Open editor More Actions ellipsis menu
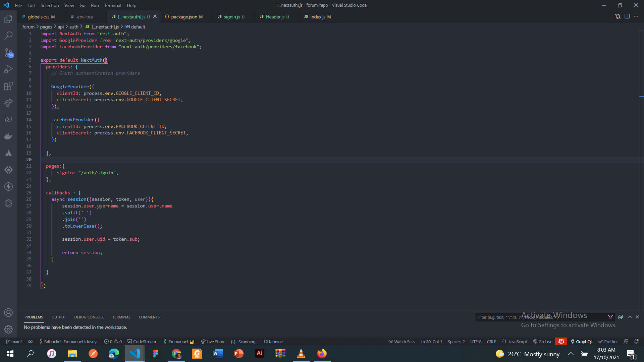 coord(636,16)
